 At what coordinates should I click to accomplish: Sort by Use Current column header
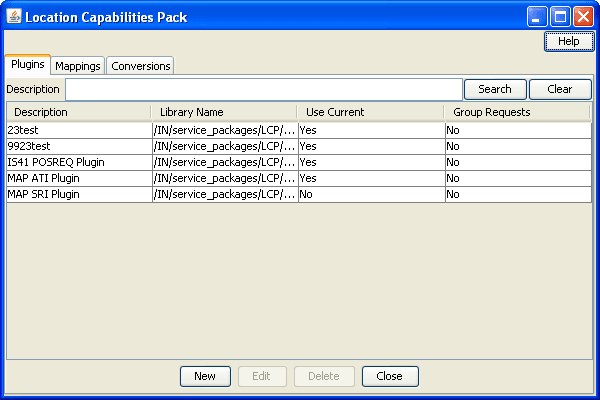(x=371, y=112)
